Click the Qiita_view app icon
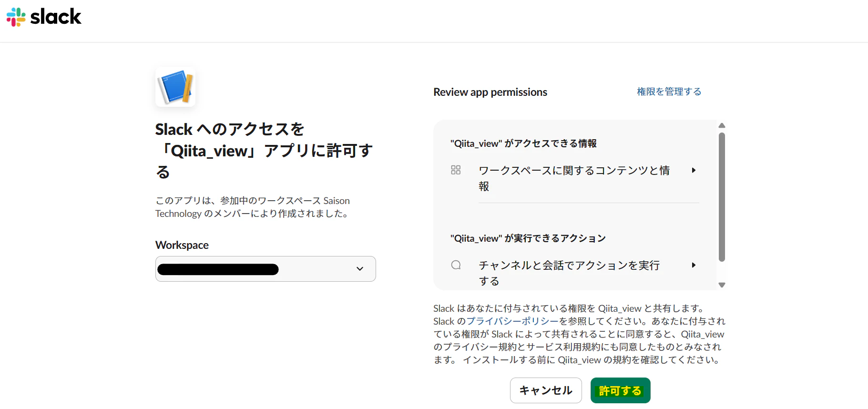Screen dimensions: 868x409 click(175, 87)
